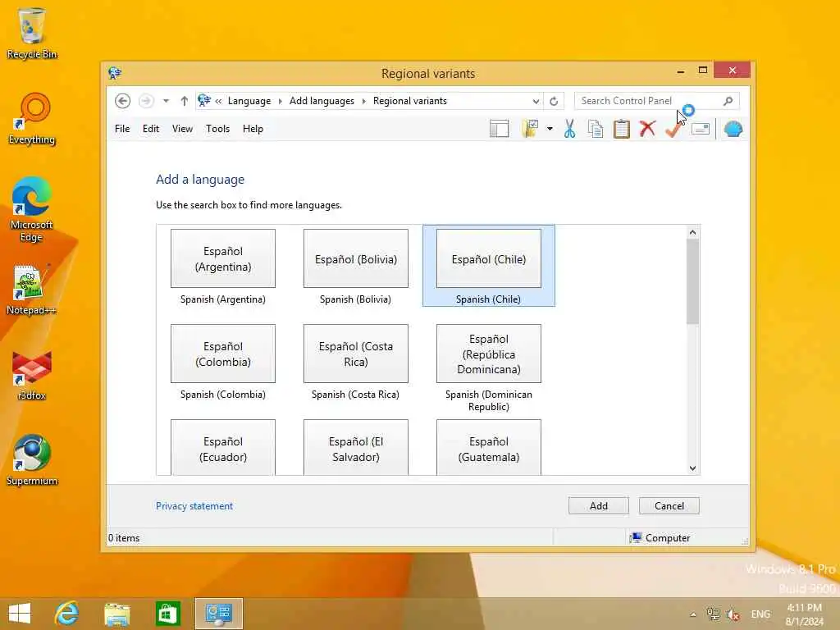Open the Help menu

pyautogui.click(x=253, y=129)
